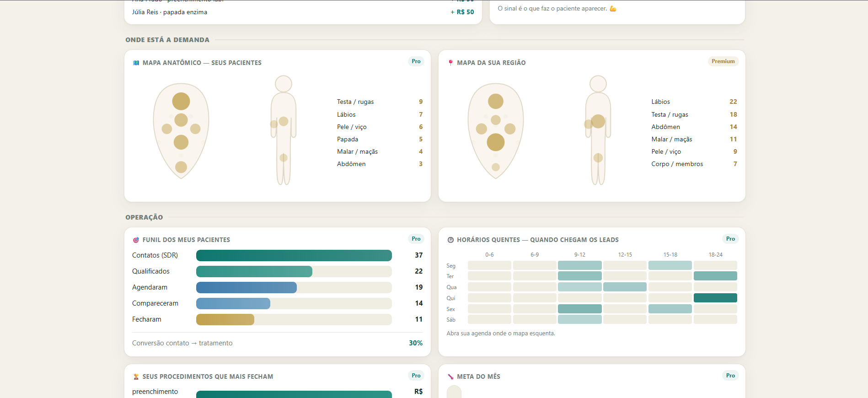Screen dimensions: 868x398
Task: Click the Sex 9-12 heatmap cell
Action: coord(579,309)
